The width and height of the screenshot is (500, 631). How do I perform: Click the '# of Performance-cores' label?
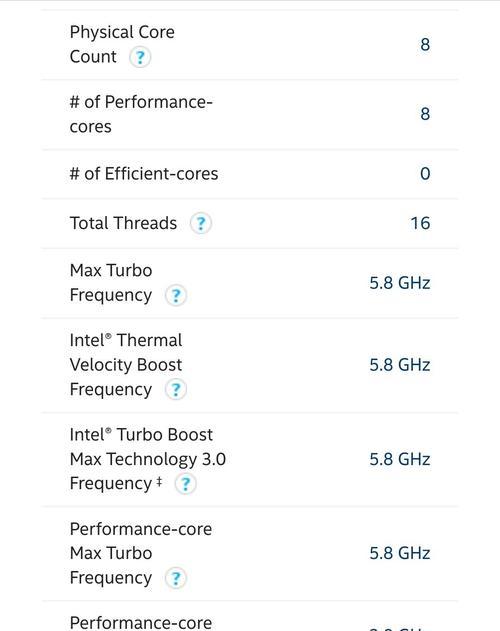pyautogui.click(x=141, y=114)
